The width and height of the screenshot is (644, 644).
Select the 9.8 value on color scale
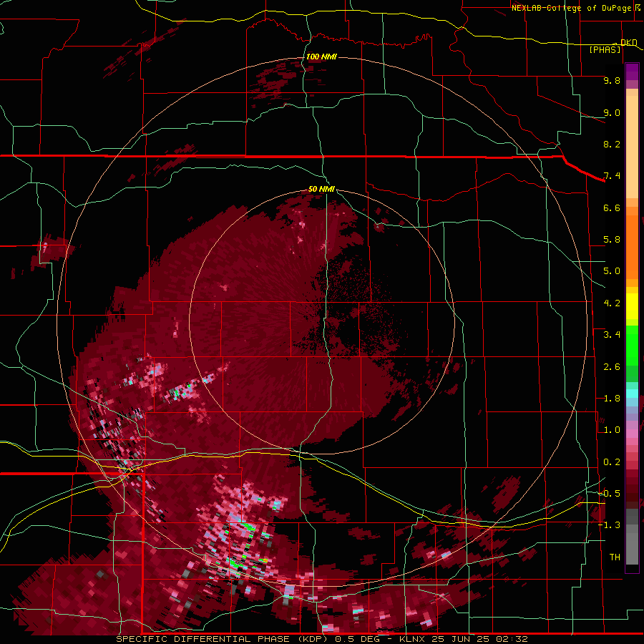click(x=612, y=80)
